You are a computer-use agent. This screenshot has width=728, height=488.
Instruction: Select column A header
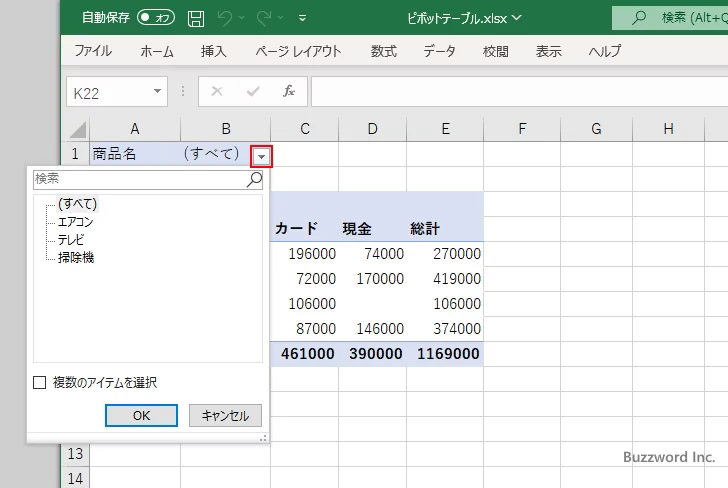coord(135,129)
